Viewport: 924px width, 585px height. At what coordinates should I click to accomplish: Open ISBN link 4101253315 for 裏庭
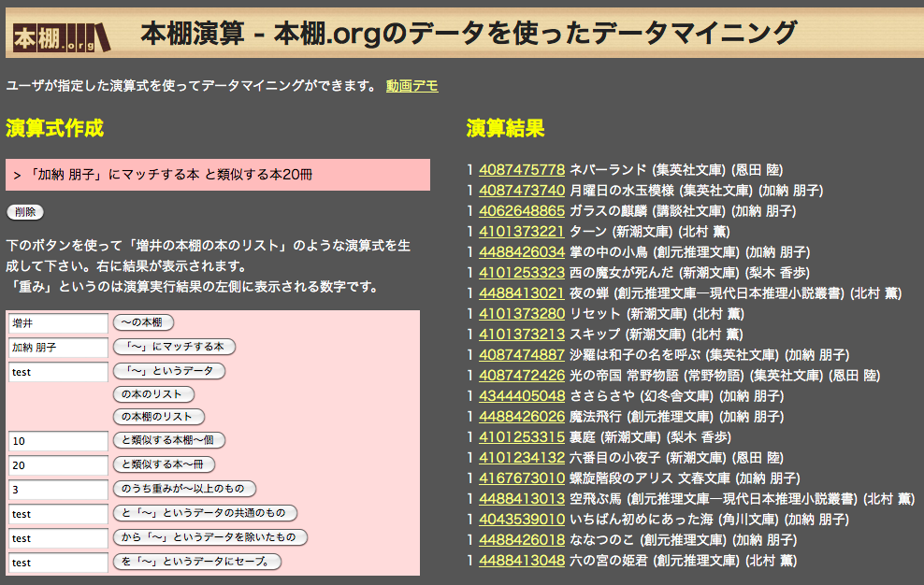(x=522, y=438)
